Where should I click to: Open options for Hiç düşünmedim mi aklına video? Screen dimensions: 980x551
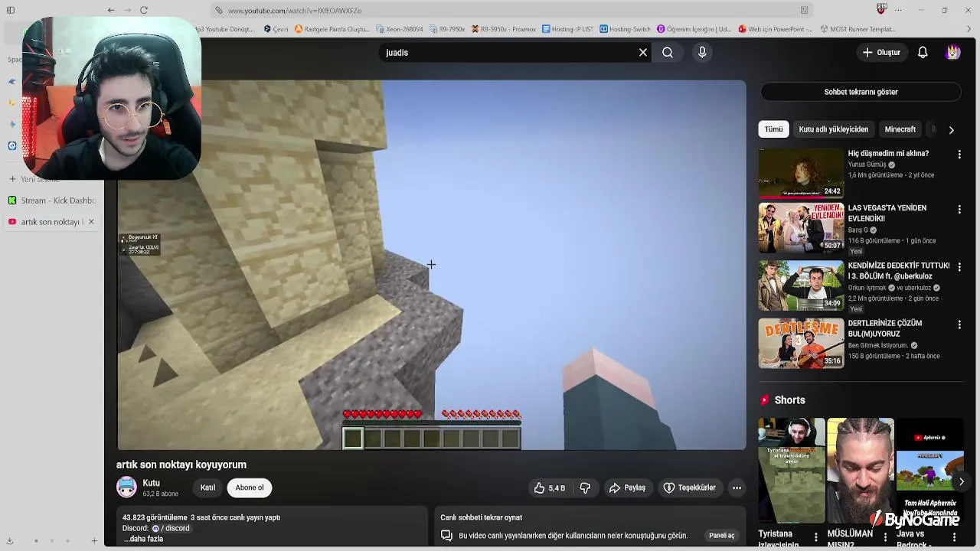coord(959,155)
